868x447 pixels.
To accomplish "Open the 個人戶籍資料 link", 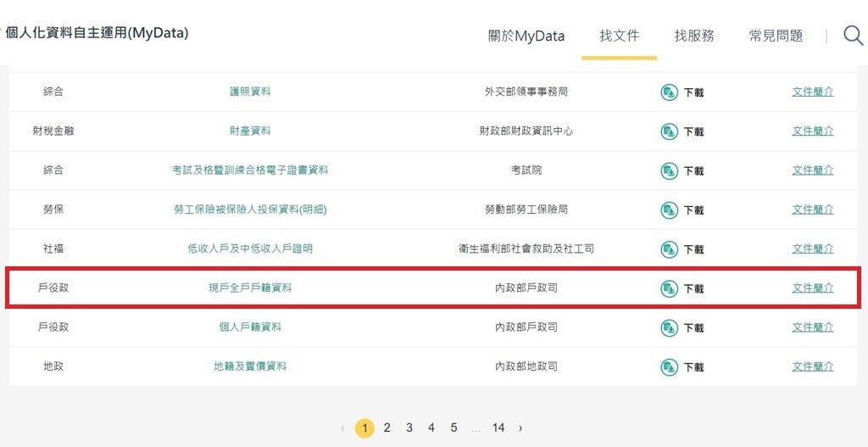I will pos(250,327).
